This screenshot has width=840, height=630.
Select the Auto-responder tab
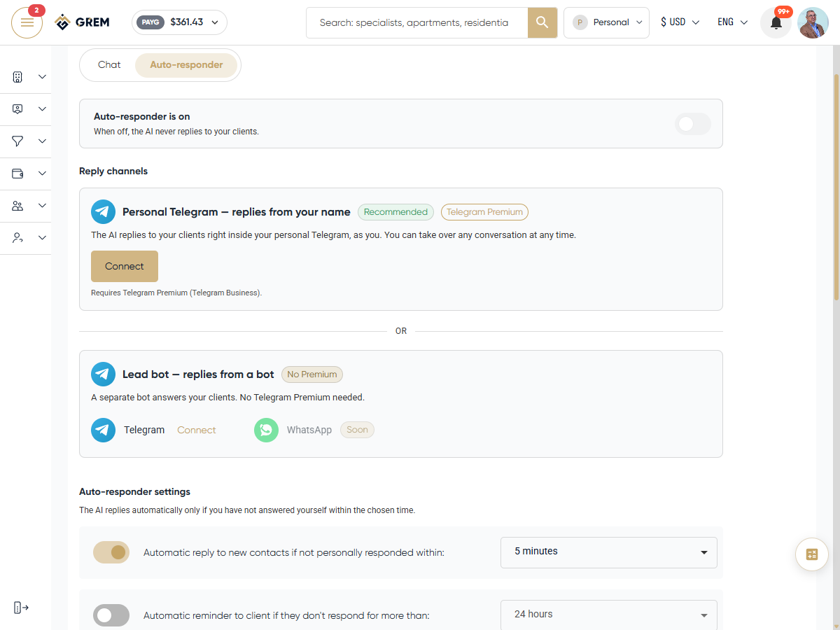186,65
